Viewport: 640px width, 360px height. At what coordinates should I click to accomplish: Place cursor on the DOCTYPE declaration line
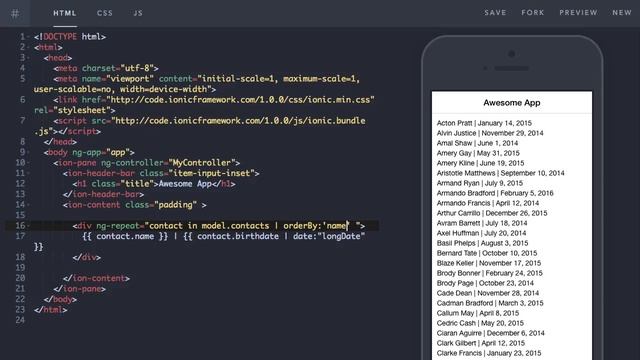coord(70,37)
